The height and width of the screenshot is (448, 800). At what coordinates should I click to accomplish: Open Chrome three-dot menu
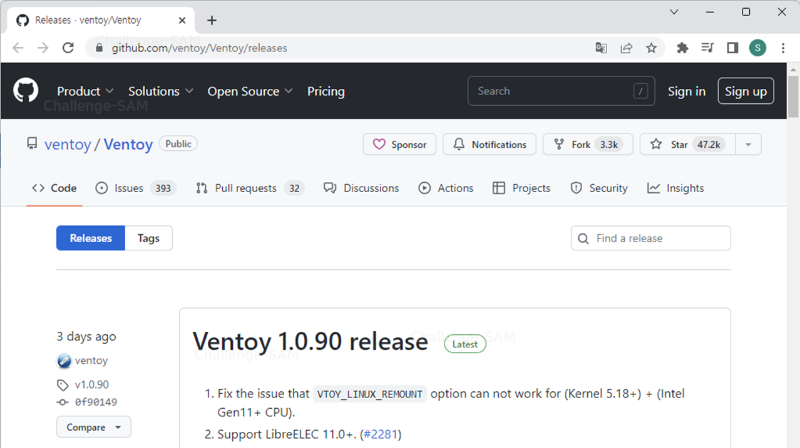tap(783, 48)
